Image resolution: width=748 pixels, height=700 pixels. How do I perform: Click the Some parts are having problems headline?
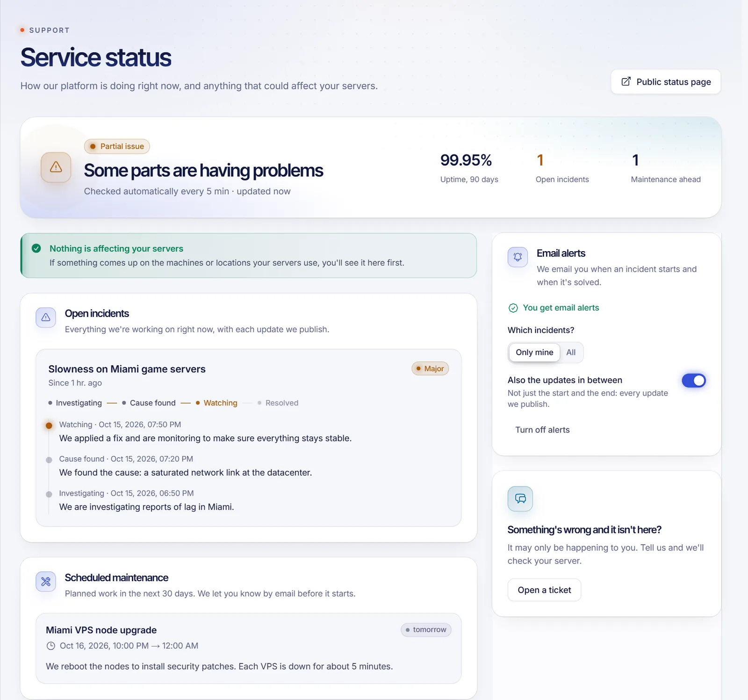203,171
